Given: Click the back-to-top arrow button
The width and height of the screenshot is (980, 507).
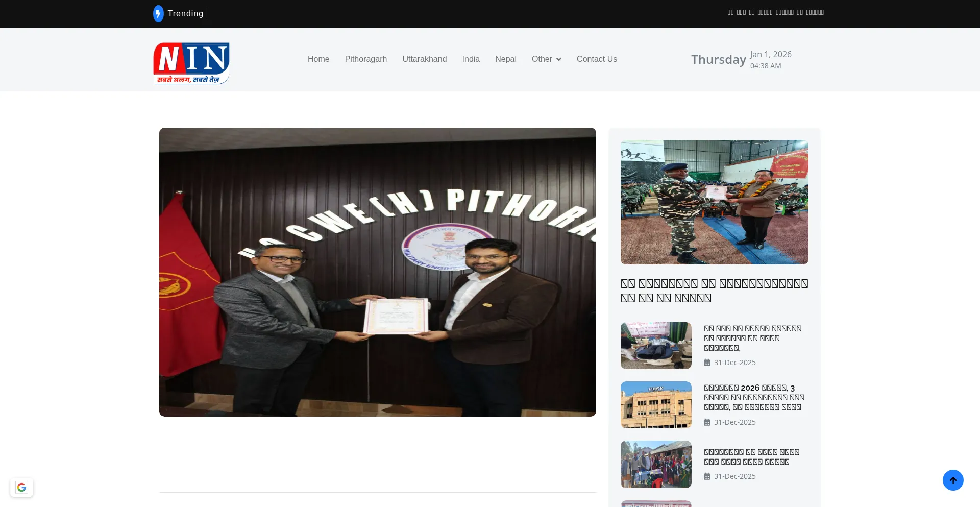Looking at the screenshot, I should pos(953,480).
